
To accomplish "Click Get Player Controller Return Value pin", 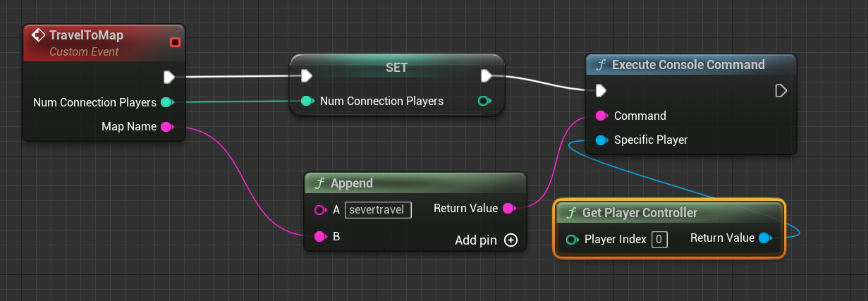I will point(764,238).
